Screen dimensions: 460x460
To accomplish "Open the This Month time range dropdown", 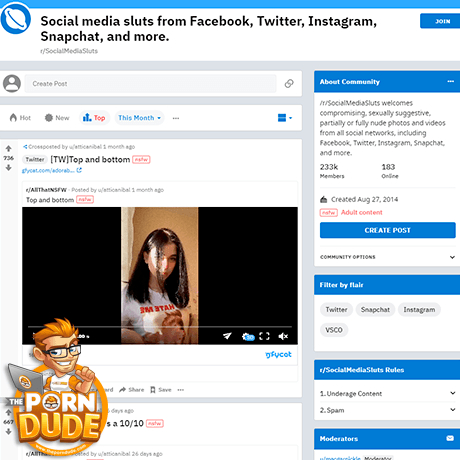I will coord(139,118).
